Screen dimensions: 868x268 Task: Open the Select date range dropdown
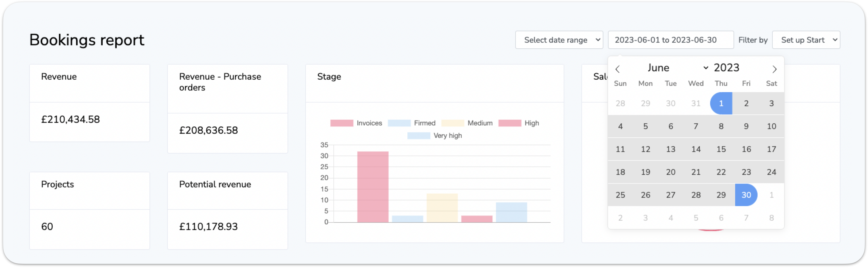(559, 40)
